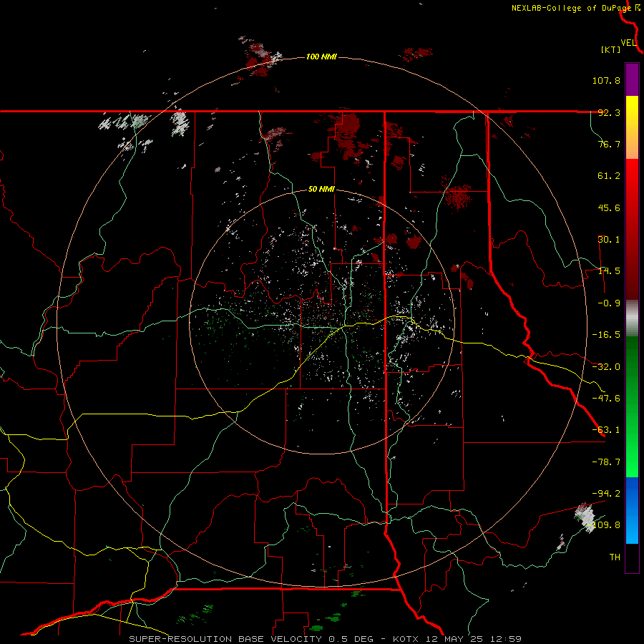Pick the green segment of color bar
This screenshot has height=644, width=644.
(x=632, y=406)
